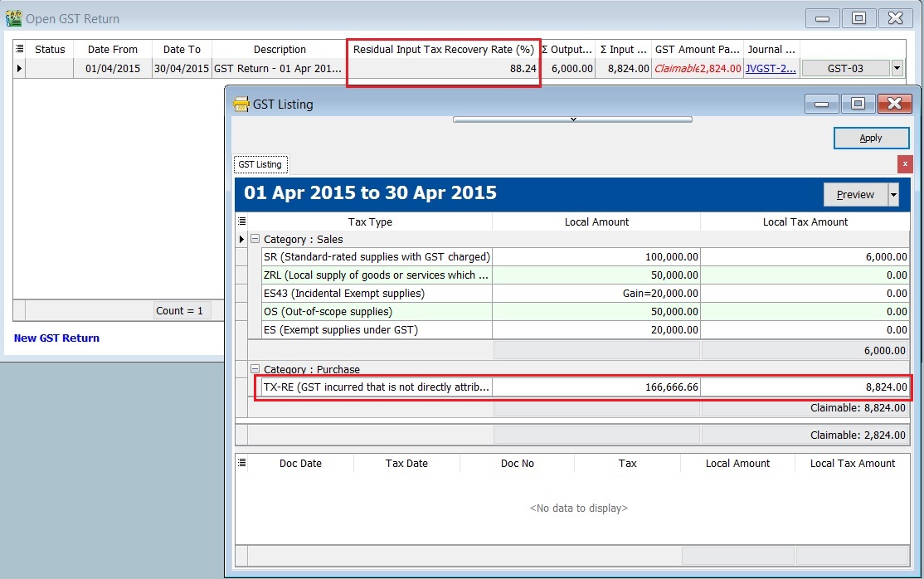Close the GST Listing tab with red x
Viewport: 924px width, 579px height.
(905, 164)
